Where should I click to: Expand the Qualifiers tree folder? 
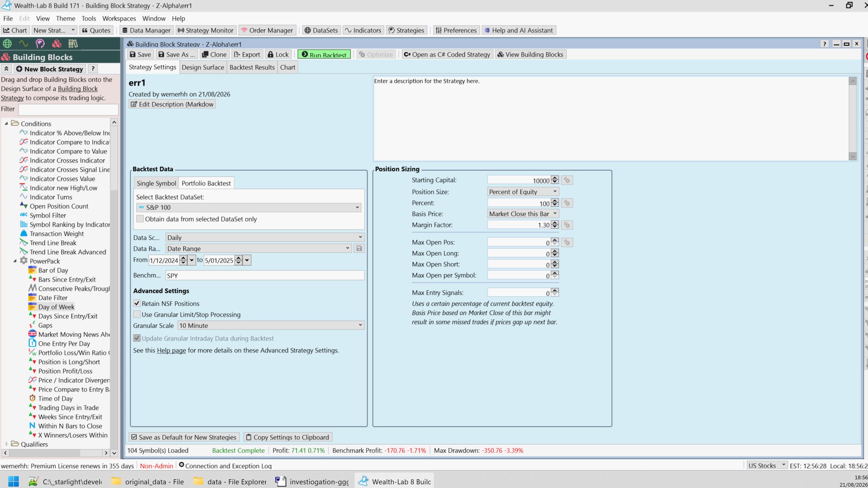pyautogui.click(x=6, y=444)
